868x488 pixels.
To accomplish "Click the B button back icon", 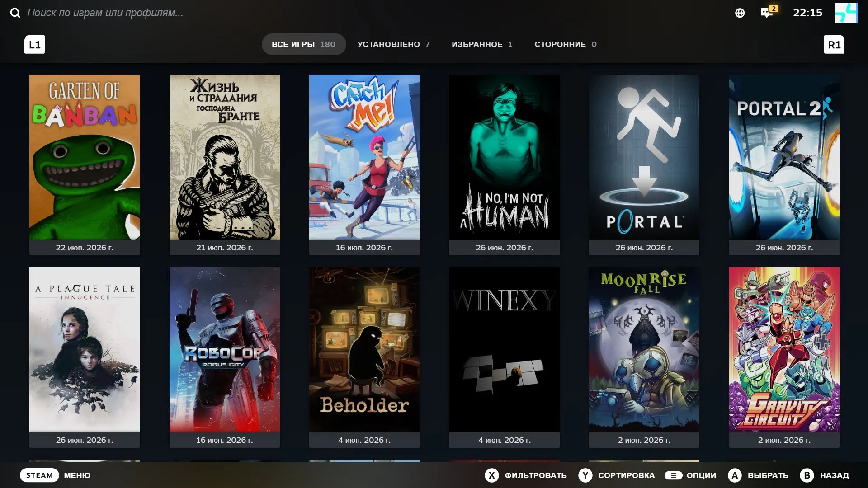I will [807, 475].
